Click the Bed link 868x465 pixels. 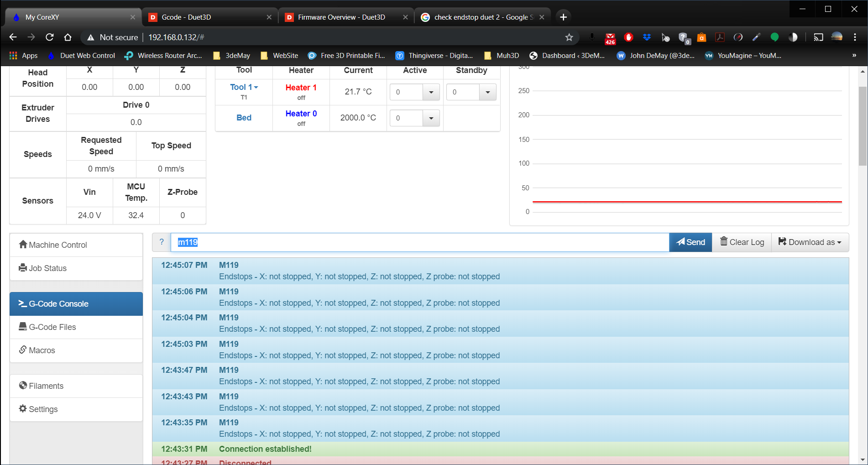click(244, 118)
